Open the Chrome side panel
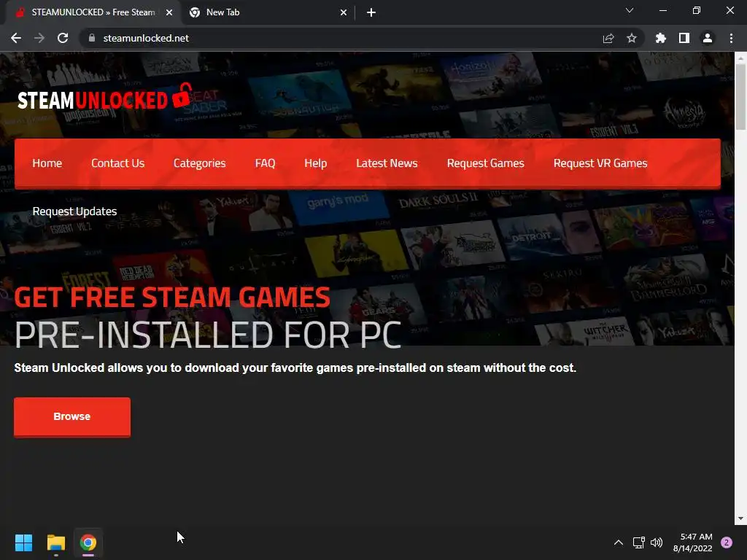 tap(684, 38)
